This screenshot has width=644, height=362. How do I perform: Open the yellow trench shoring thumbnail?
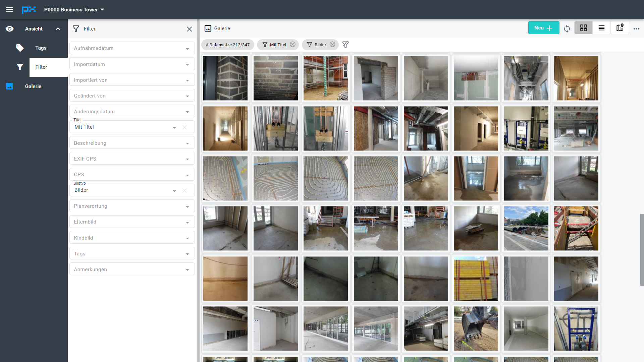coord(576,228)
